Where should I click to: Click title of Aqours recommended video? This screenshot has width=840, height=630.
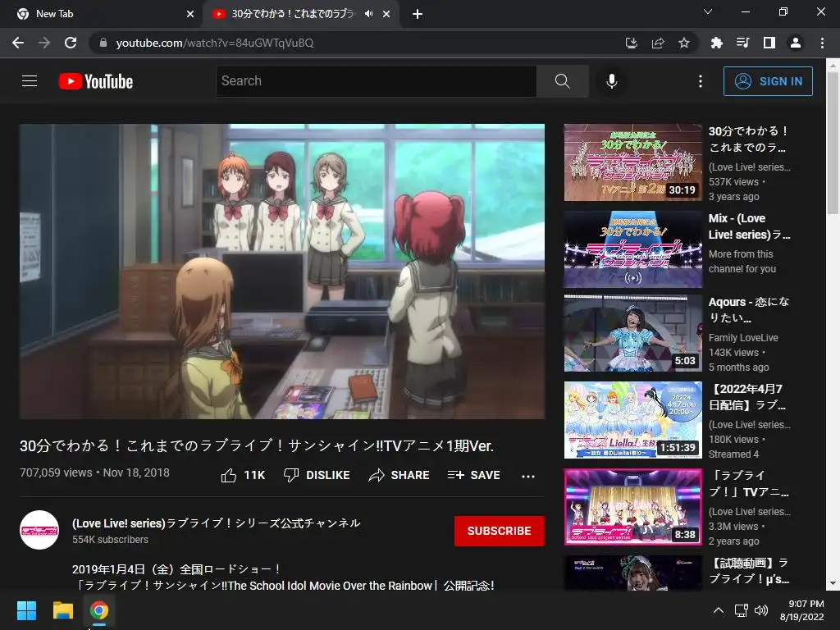coord(749,309)
